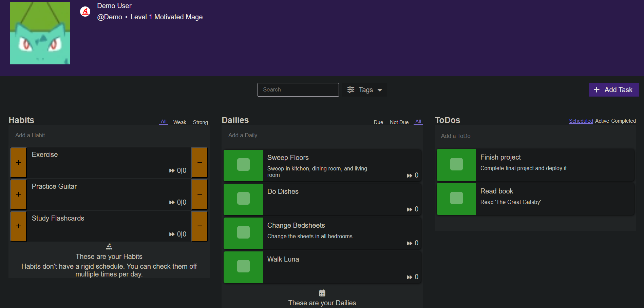644x308 pixels.
Task: Open the Change Bedsheets daily title
Action: (296, 225)
